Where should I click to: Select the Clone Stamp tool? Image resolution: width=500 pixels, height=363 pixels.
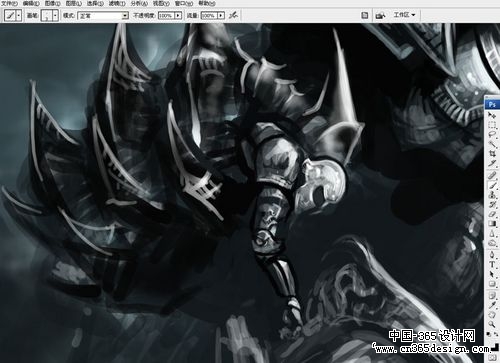coord(492,195)
